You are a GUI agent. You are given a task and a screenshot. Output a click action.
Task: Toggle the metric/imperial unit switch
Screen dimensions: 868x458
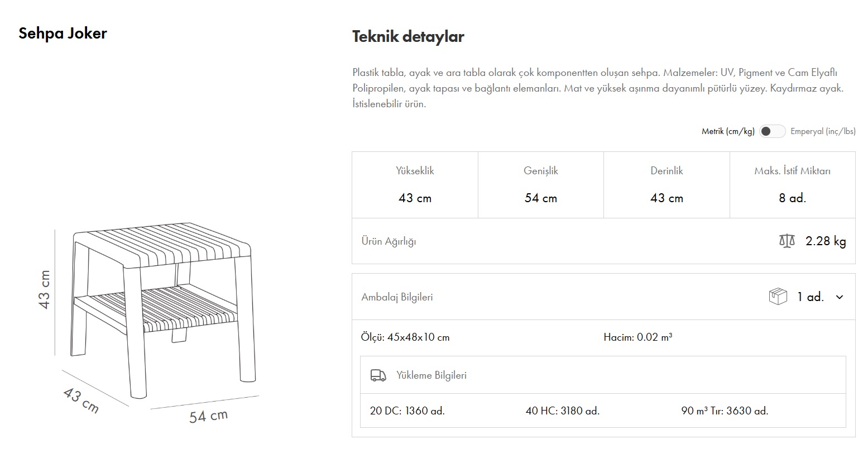point(772,131)
